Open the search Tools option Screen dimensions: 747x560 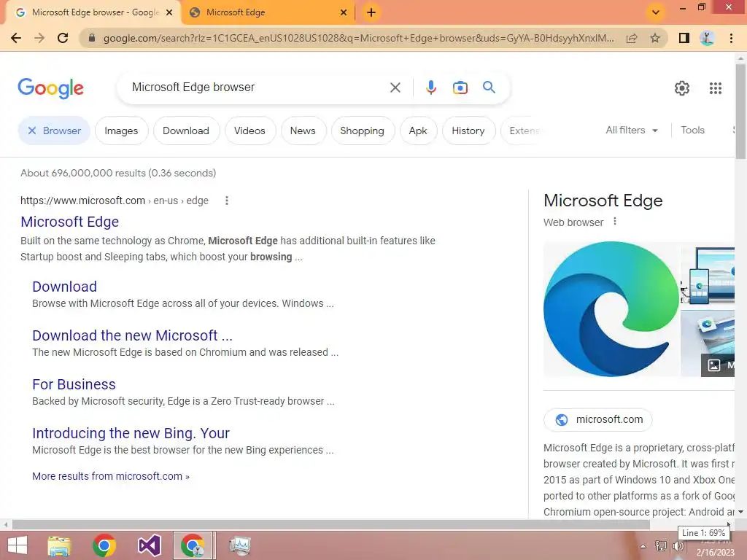pos(692,130)
